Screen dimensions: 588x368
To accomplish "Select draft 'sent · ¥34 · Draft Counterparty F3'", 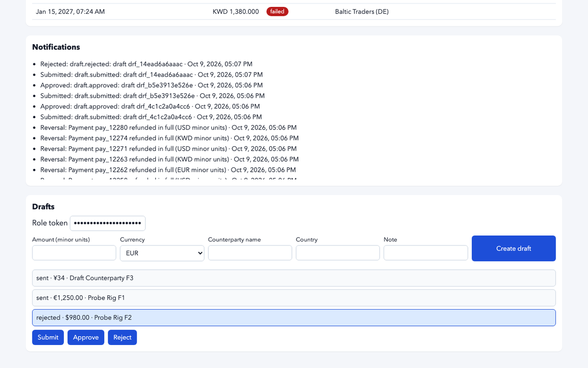I will point(294,278).
